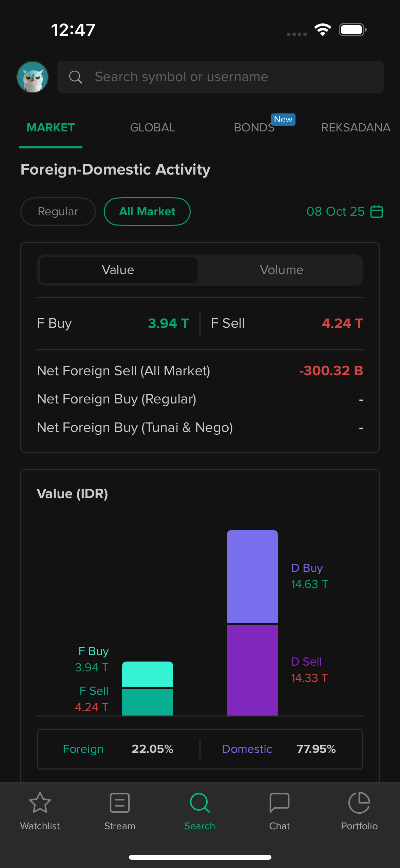Select the Regular market filter
Image resolution: width=400 pixels, height=868 pixels.
tap(58, 212)
